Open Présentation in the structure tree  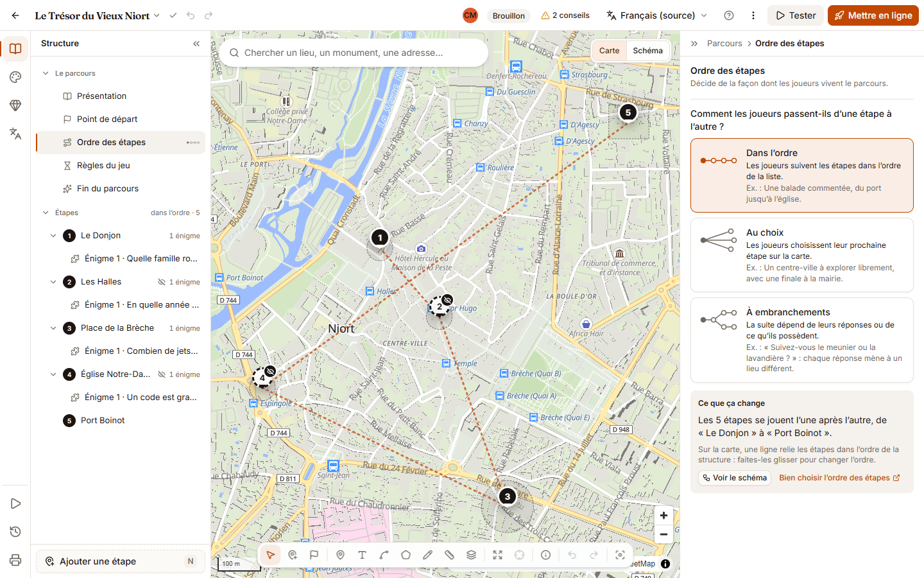pyautogui.click(x=121, y=96)
